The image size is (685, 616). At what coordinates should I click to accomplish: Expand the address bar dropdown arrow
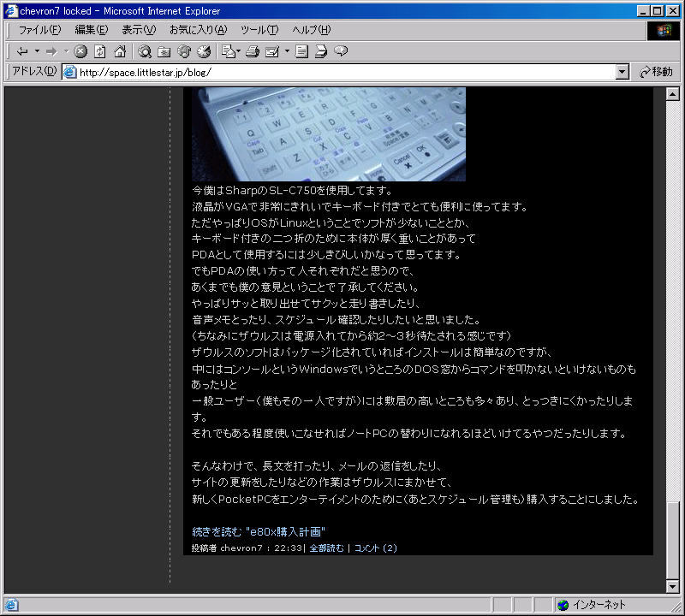point(622,72)
